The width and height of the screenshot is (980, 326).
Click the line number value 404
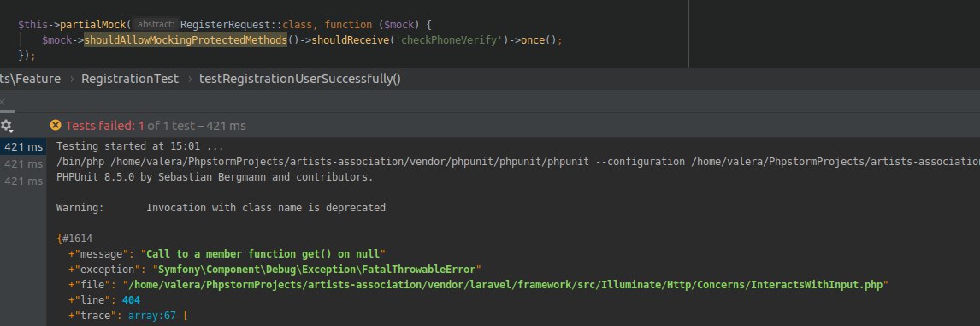131,299
